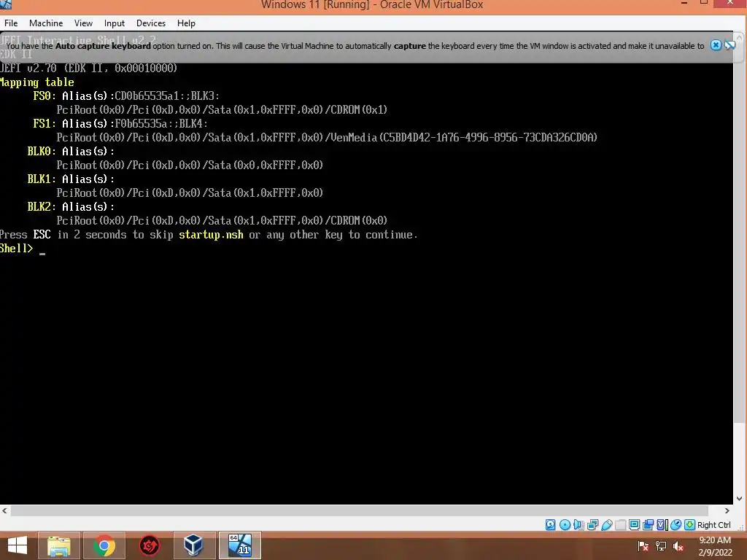Click the recording status icon
Viewport: 747px width, 560px height.
tap(648, 525)
